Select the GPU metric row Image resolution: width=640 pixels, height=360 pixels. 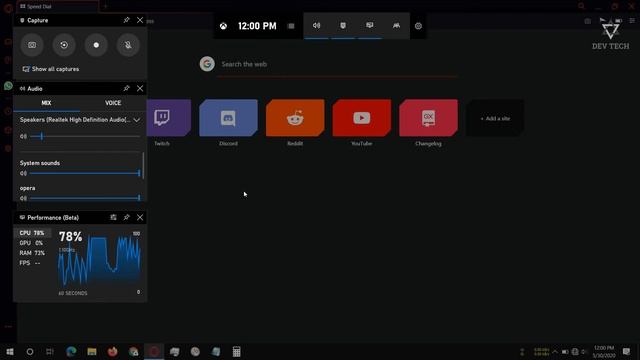coord(33,243)
